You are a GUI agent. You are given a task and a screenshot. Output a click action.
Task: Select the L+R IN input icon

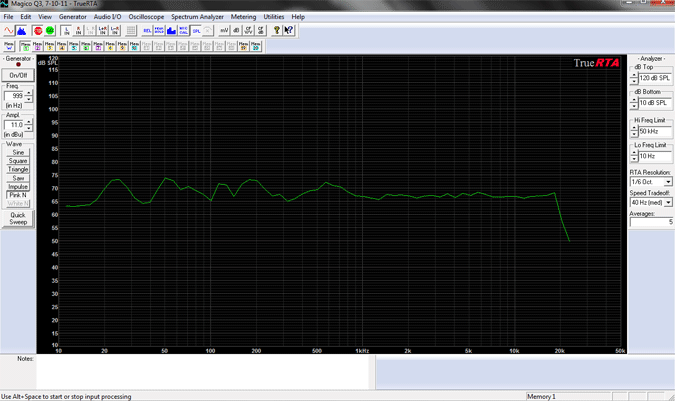[x=102, y=31]
